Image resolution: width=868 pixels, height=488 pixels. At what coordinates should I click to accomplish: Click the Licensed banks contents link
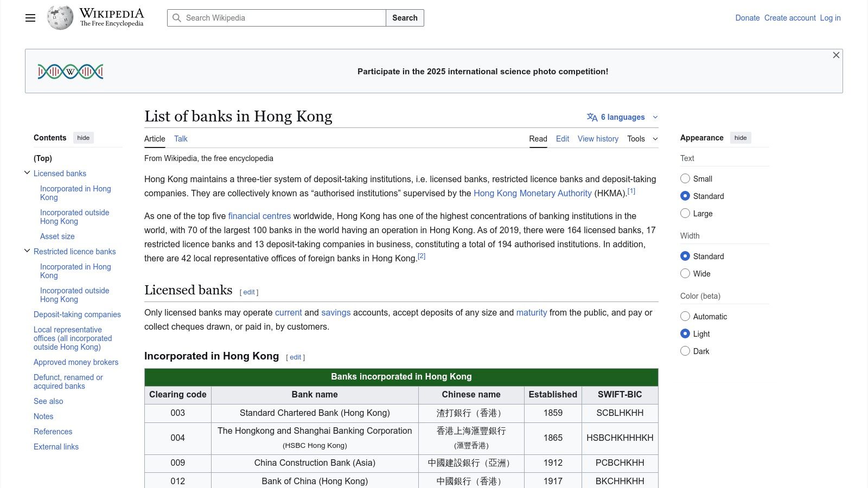pyautogui.click(x=60, y=174)
